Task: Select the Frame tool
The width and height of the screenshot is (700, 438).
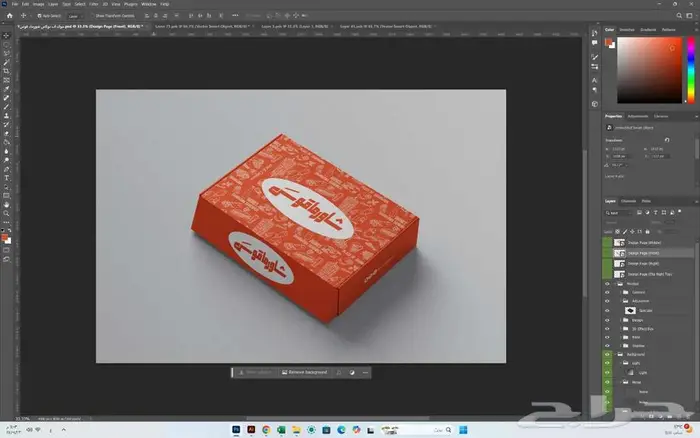Action: 6,80
